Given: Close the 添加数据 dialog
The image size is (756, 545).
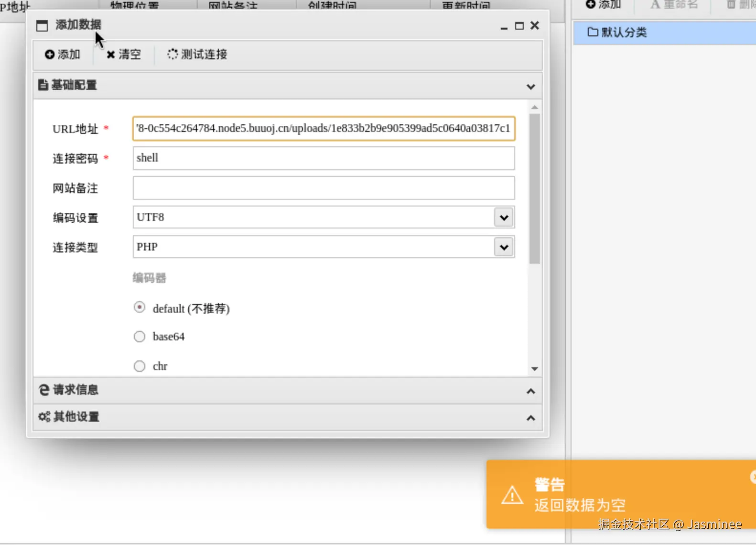Looking at the screenshot, I should tap(535, 25).
